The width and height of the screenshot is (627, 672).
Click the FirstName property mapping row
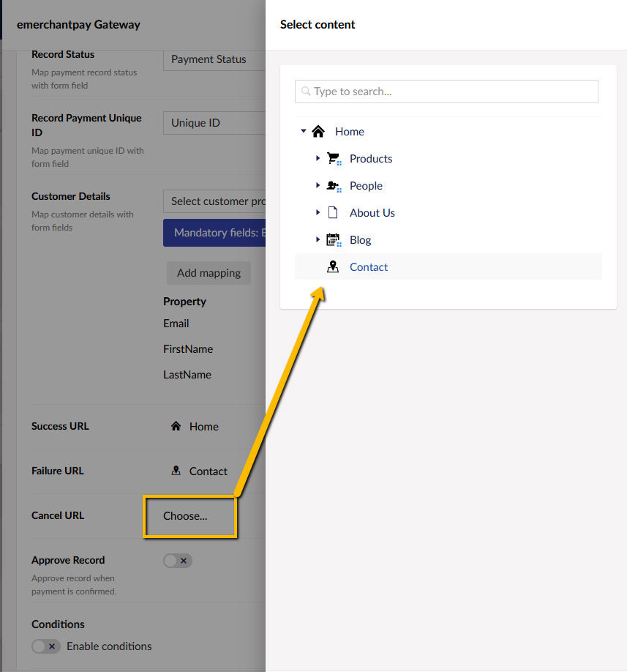(x=188, y=349)
